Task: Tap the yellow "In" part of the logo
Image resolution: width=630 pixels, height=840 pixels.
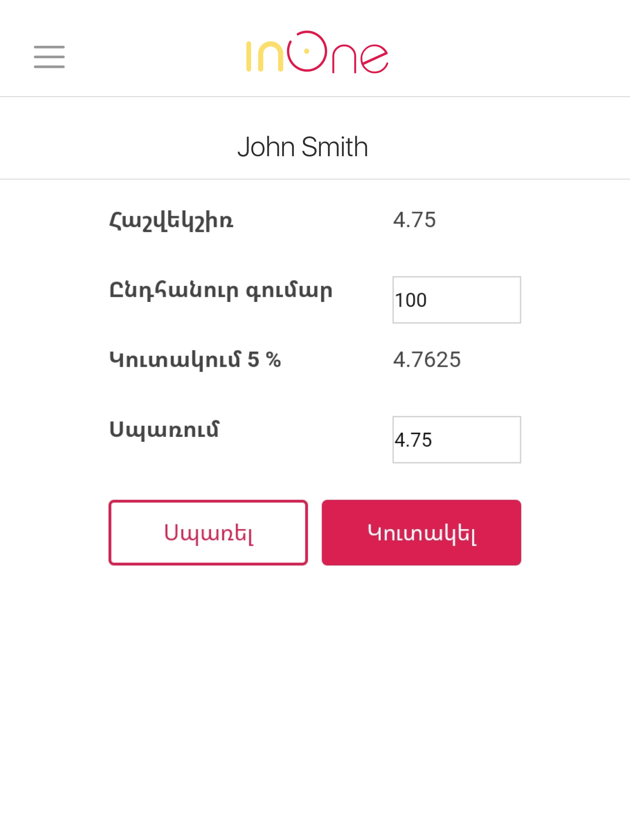Action: coord(265,56)
